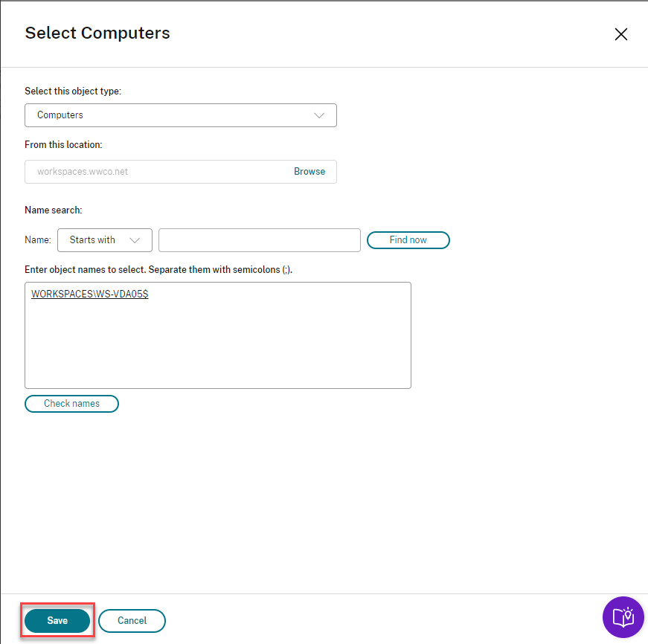Open the purple help guide icon

(623, 616)
